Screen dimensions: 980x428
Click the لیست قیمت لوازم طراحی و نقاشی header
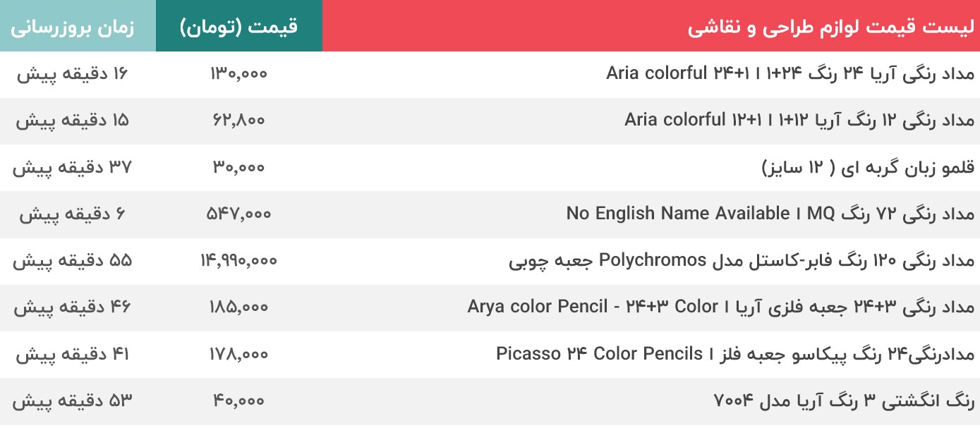[830, 28]
